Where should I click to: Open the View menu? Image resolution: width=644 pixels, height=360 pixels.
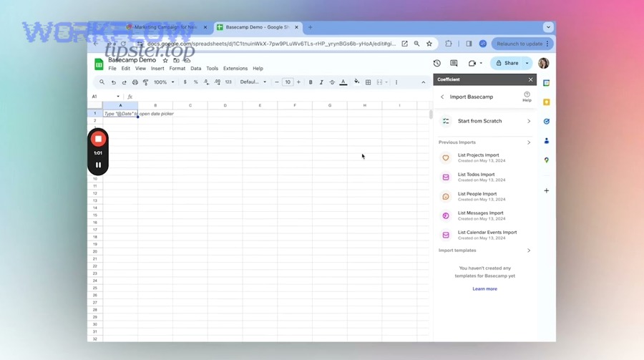(x=140, y=69)
